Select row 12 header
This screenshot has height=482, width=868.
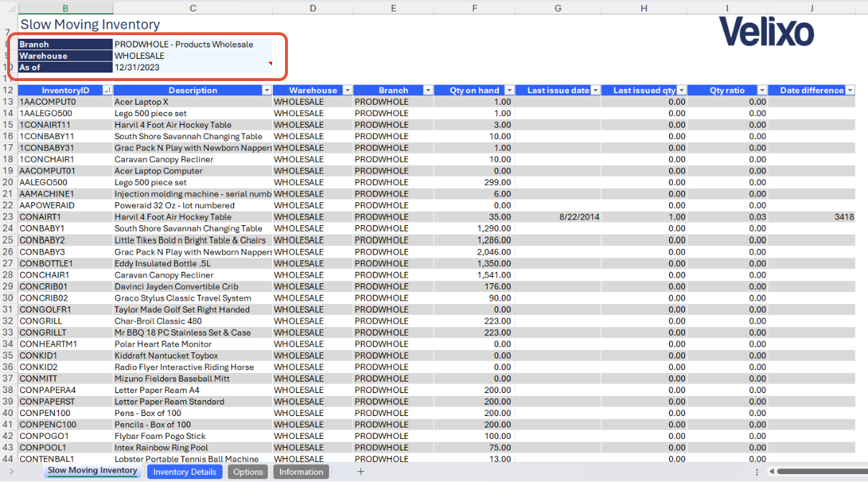[x=9, y=90]
